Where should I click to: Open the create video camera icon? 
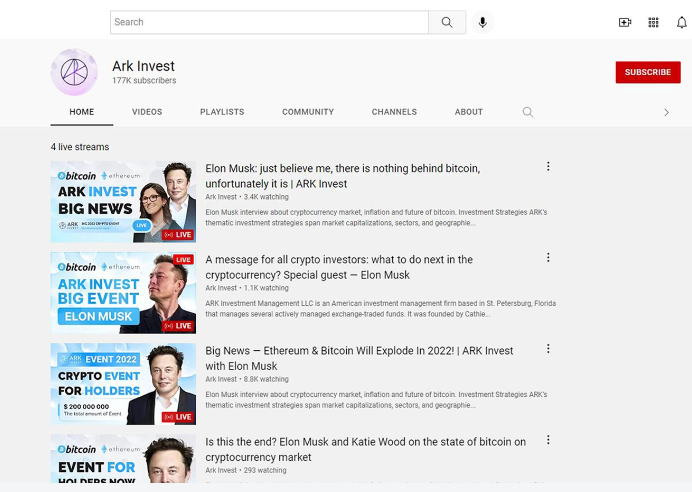(x=625, y=22)
